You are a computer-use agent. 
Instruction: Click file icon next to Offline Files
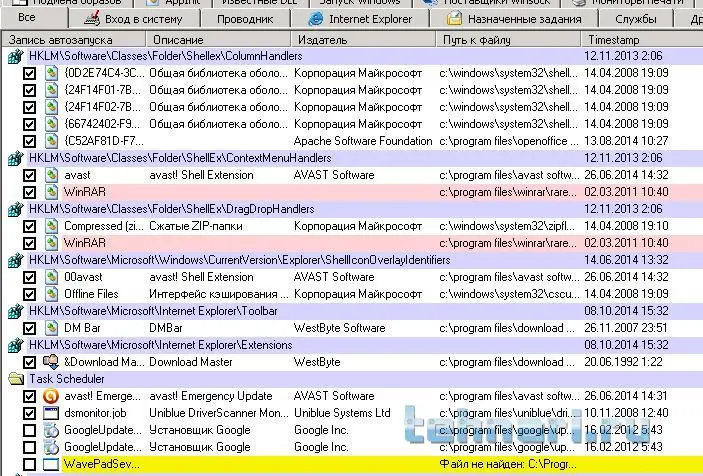click(51, 294)
